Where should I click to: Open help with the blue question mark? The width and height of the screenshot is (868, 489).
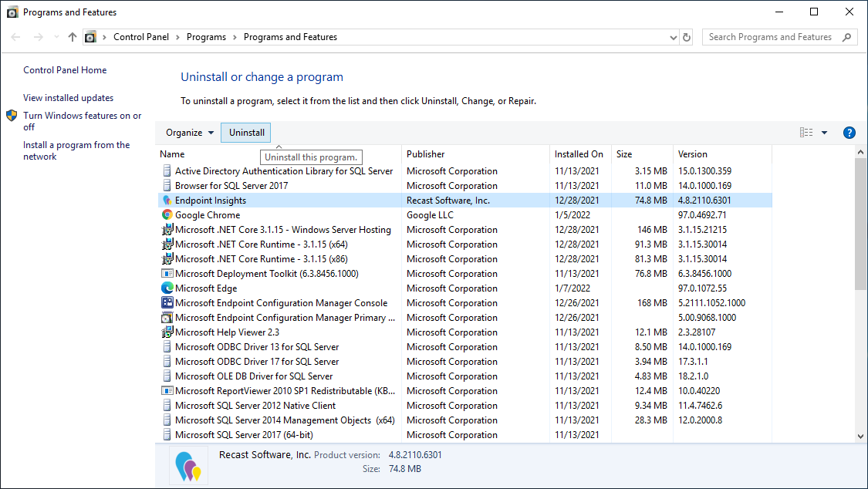pyautogui.click(x=849, y=133)
